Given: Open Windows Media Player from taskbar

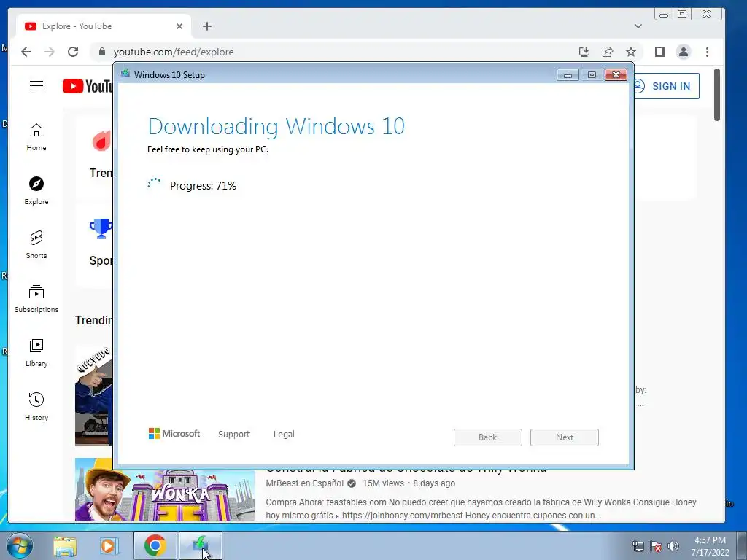Looking at the screenshot, I should (x=109, y=546).
